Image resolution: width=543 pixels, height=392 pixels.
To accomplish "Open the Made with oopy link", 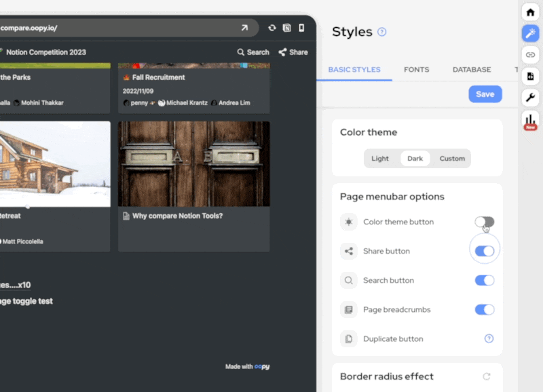I will (247, 366).
